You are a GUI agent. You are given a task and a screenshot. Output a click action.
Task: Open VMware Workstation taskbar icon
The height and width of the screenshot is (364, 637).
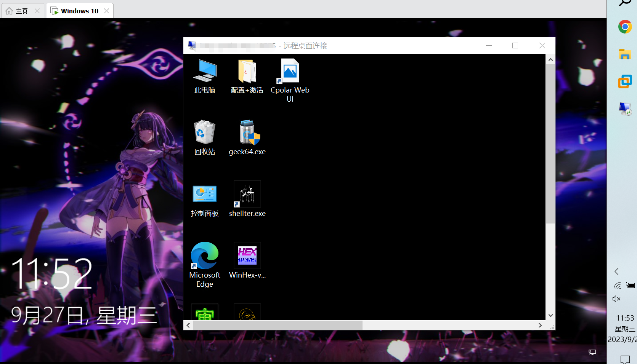coord(625,81)
